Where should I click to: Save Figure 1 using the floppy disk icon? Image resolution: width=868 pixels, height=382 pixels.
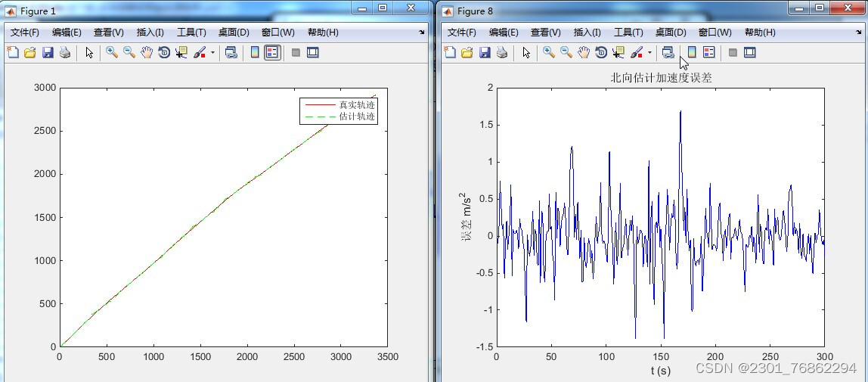(x=48, y=53)
